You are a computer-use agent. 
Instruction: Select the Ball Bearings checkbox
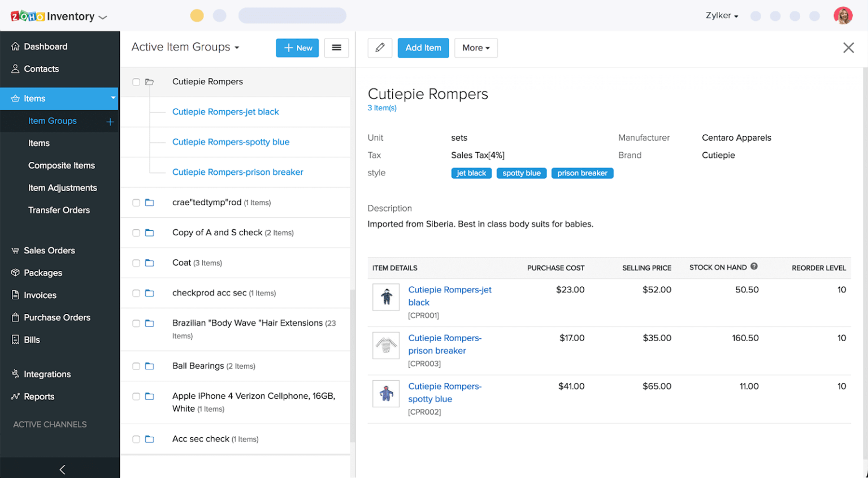tap(136, 365)
